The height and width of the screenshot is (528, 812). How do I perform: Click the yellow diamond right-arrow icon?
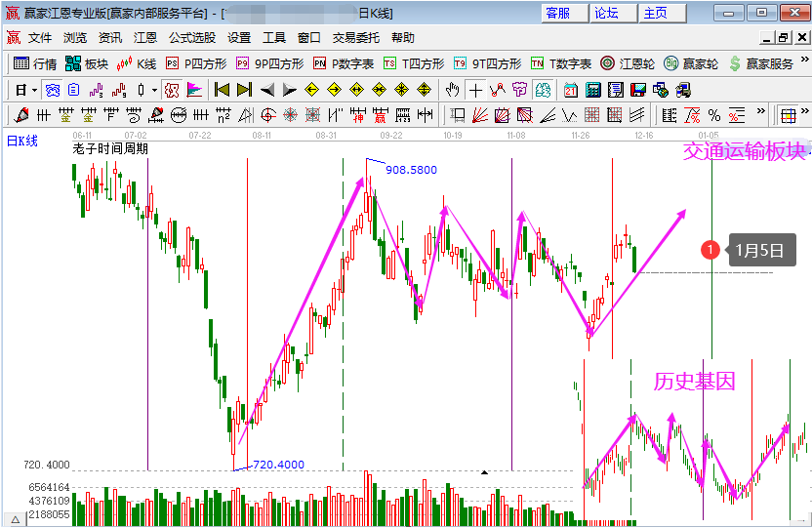(335, 90)
